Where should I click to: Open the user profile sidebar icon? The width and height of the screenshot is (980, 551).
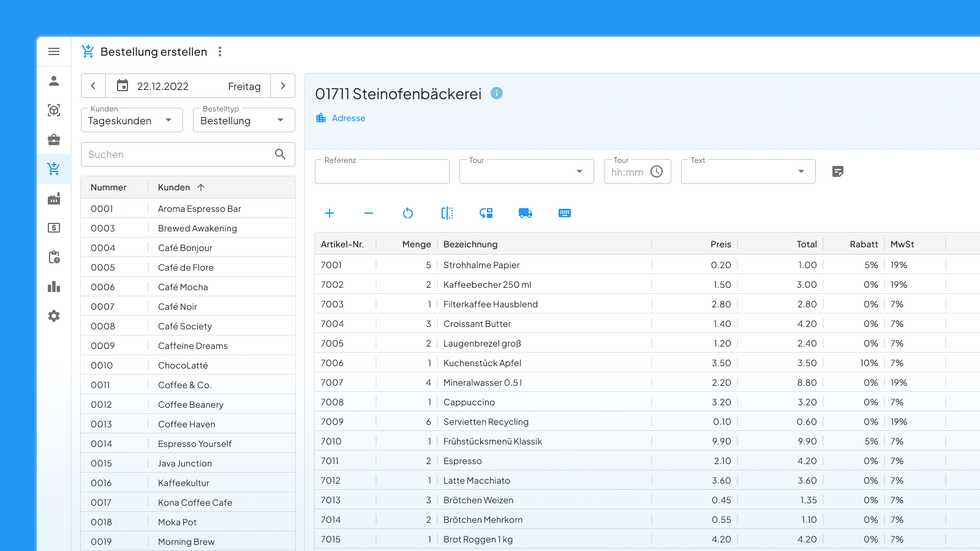point(54,81)
